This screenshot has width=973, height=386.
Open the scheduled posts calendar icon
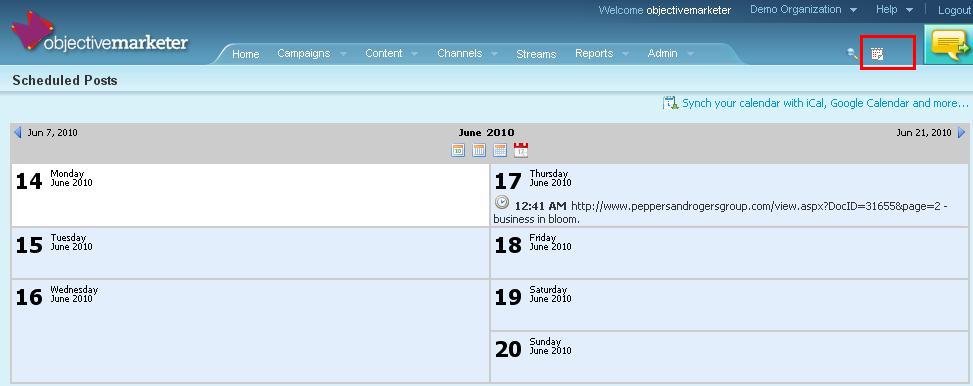click(877, 54)
